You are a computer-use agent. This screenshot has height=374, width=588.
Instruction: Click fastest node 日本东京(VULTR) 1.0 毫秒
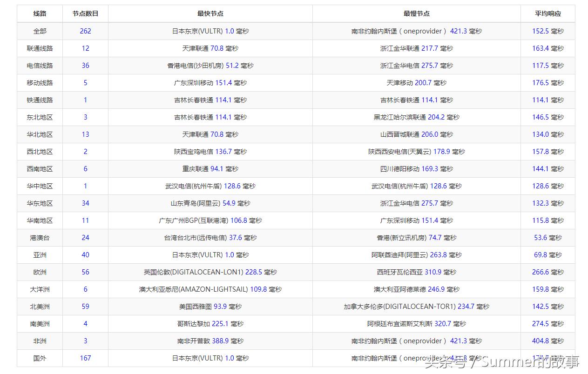pyautogui.click(x=210, y=31)
